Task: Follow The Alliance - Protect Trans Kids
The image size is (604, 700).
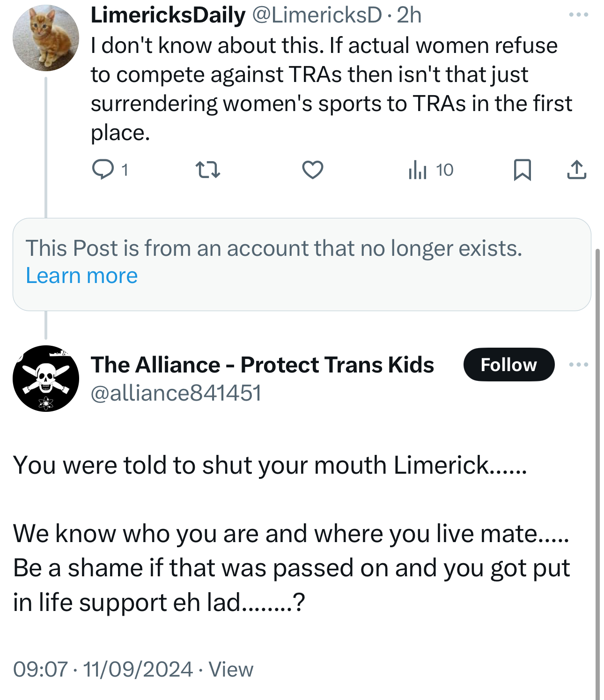Action: tap(508, 365)
